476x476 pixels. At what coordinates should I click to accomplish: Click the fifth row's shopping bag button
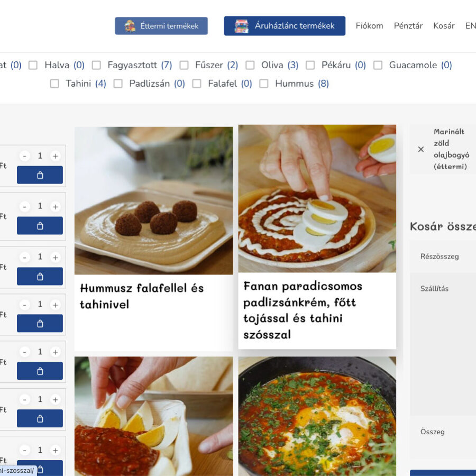(x=40, y=371)
